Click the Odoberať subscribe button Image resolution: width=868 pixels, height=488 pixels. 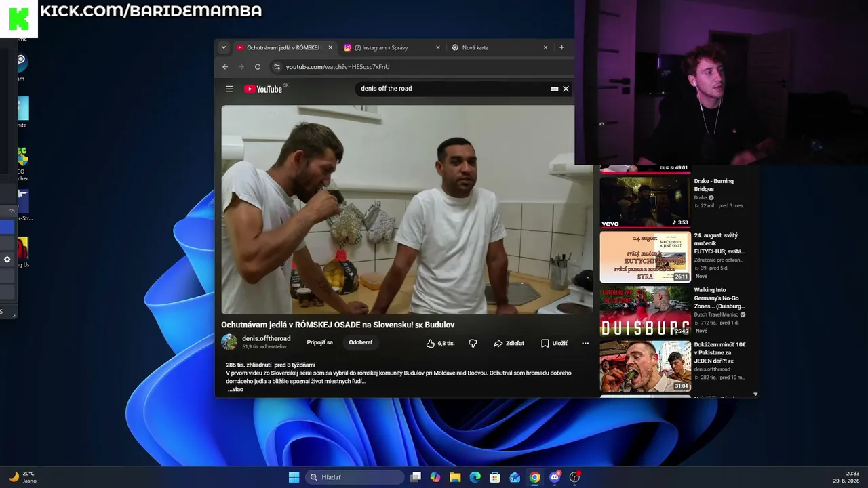(361, 343)
